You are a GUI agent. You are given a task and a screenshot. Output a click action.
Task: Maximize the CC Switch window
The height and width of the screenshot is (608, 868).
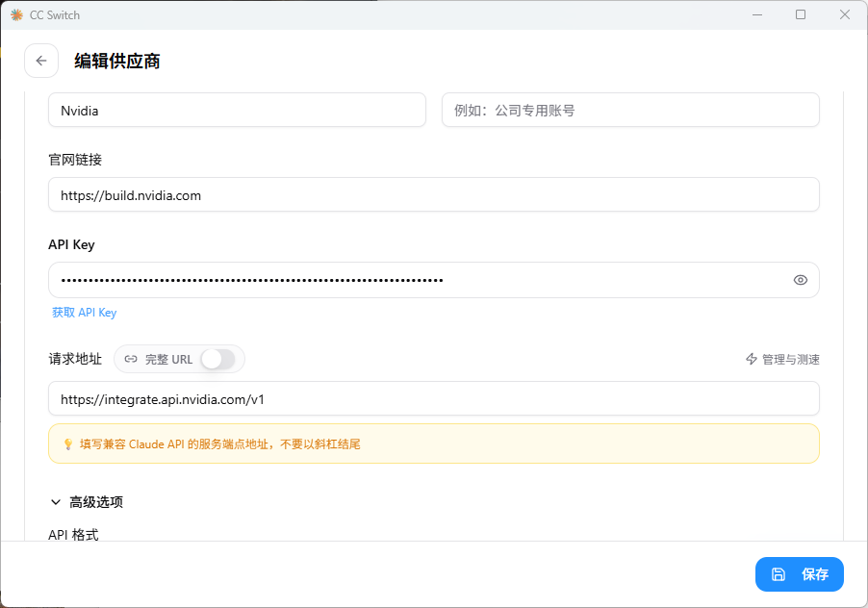801,15
